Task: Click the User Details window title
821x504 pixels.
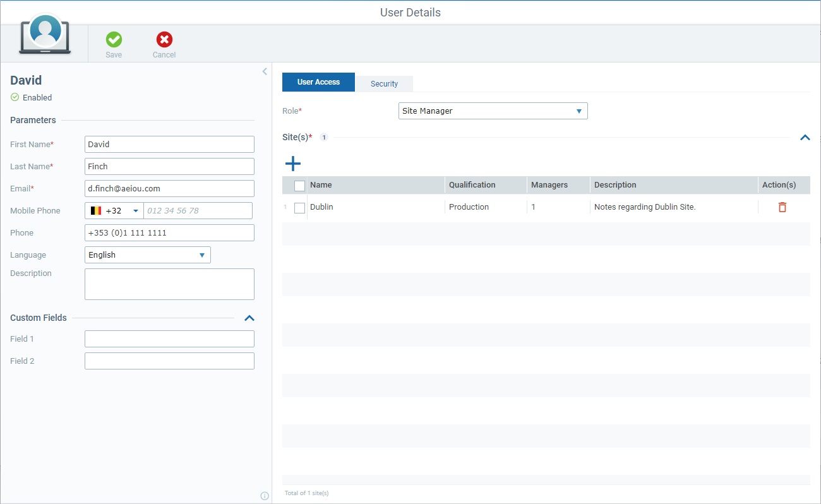Action: tap(410, 13)
